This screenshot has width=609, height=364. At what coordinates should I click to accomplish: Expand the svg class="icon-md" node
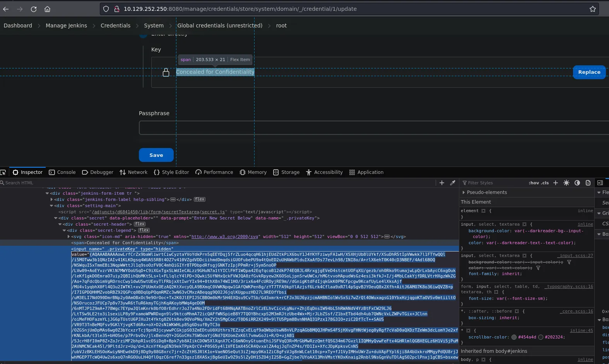pos(69,236)
